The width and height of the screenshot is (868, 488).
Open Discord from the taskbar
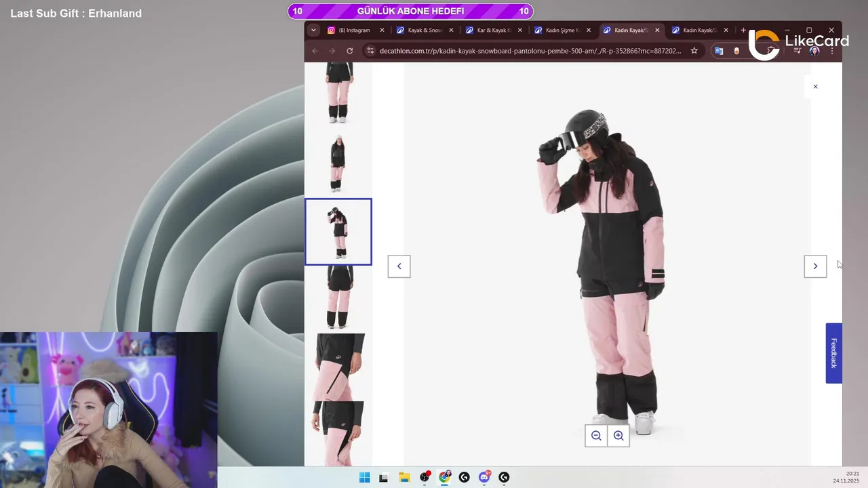484,477
